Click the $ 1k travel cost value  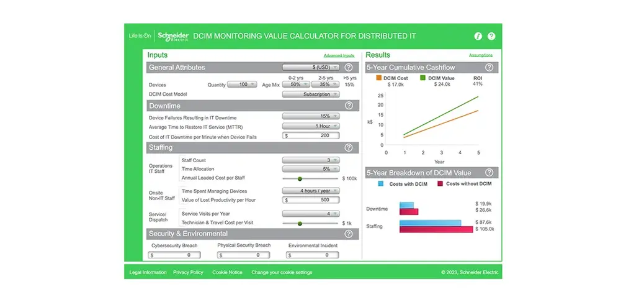pos(347,224)
